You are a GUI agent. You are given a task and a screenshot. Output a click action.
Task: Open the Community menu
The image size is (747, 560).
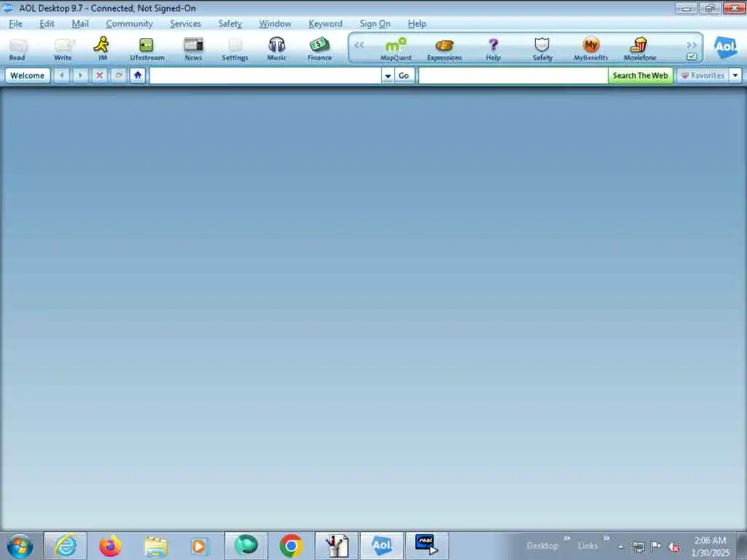[x=130, y=24]
